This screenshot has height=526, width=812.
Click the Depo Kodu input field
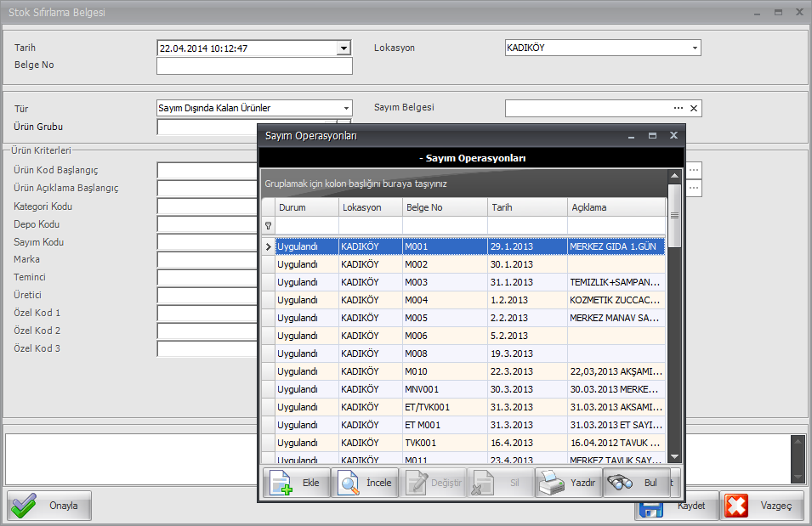207,224
